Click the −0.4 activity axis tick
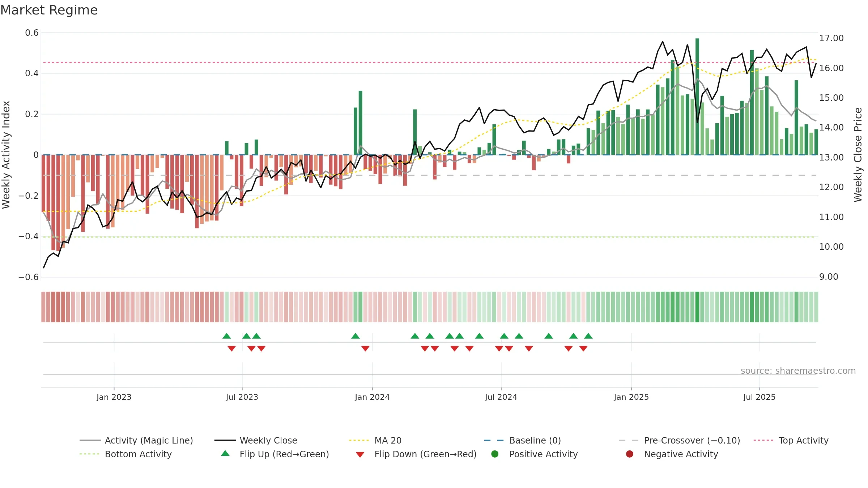 (x=29, y=236)
